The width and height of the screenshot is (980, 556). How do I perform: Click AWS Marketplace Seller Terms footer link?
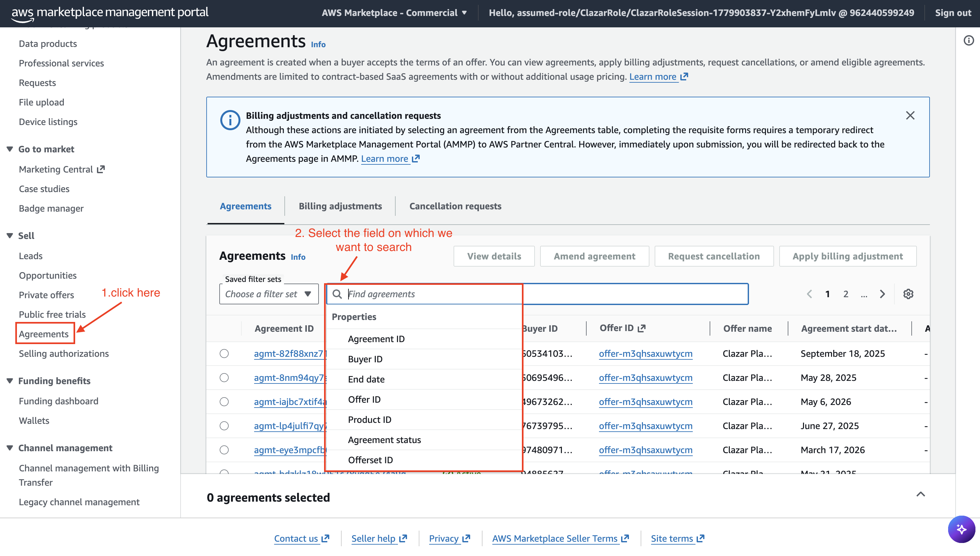tap(560, 538)
